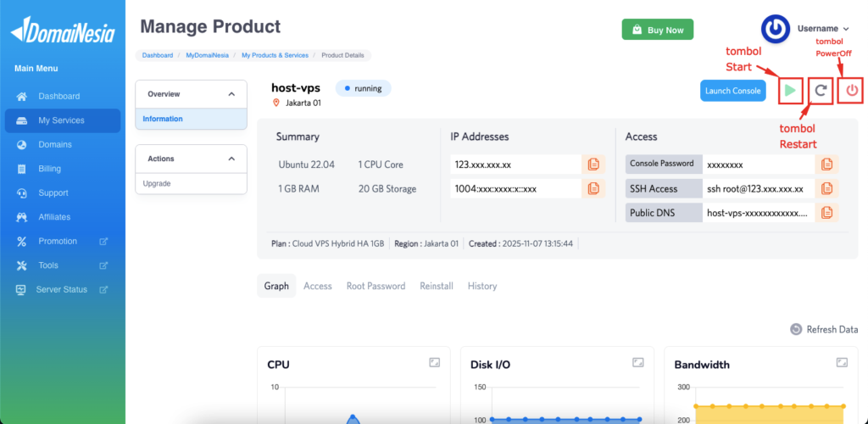Screen dimensions: 868x424
Task: Click the Server Status monitor icon
Action: click(21, 289)
